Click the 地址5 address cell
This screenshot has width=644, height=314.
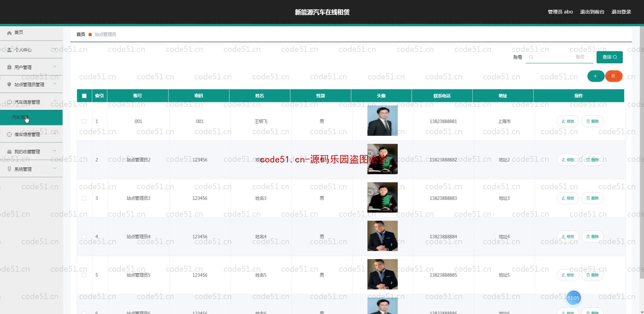pyautogui.click(x=504, y=275)
